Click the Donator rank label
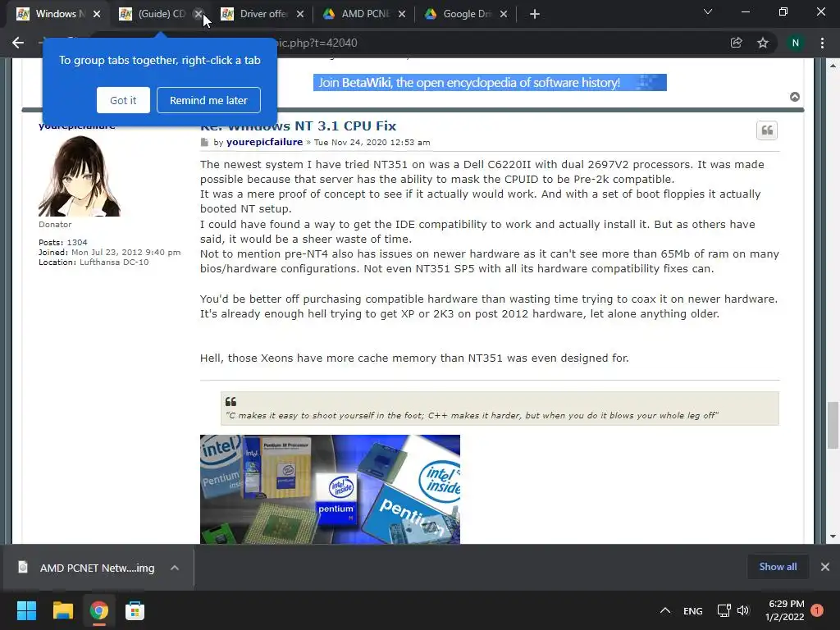Screen dimensions: 840x630 tap(55, 225)
